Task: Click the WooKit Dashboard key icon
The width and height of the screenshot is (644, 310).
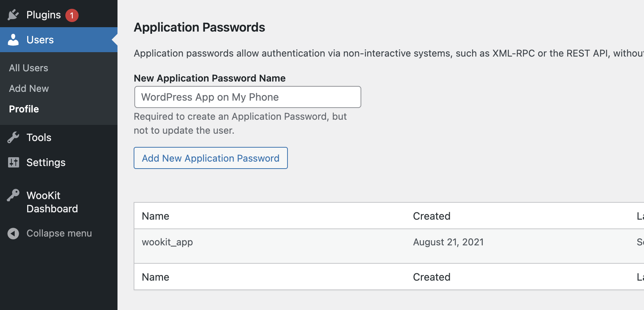Action: point(13,195)
